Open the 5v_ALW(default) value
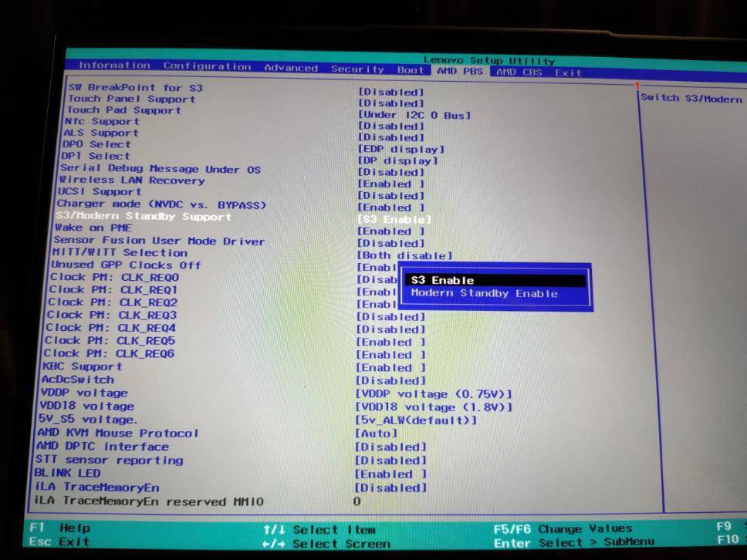 click(416, 420)
